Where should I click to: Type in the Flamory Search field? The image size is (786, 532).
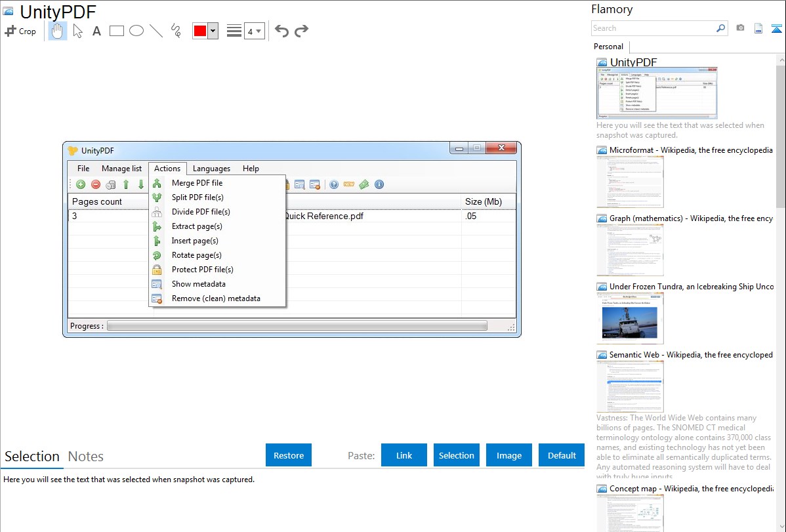653,28
